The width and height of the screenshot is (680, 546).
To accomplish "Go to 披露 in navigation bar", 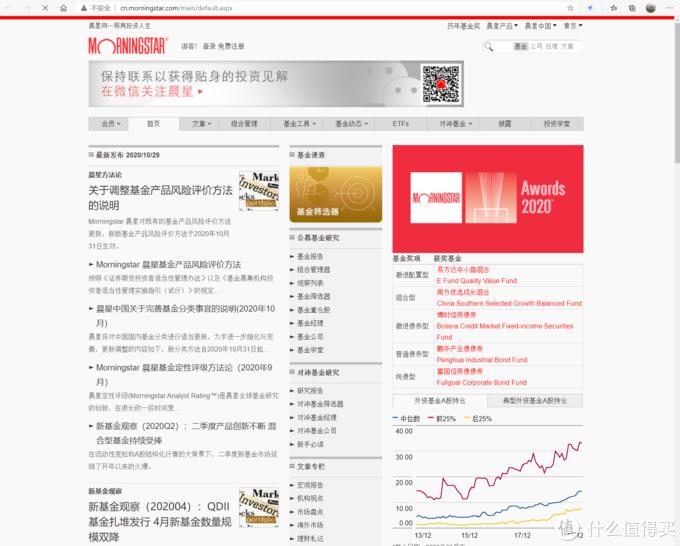I will click(x=505, y=124).
